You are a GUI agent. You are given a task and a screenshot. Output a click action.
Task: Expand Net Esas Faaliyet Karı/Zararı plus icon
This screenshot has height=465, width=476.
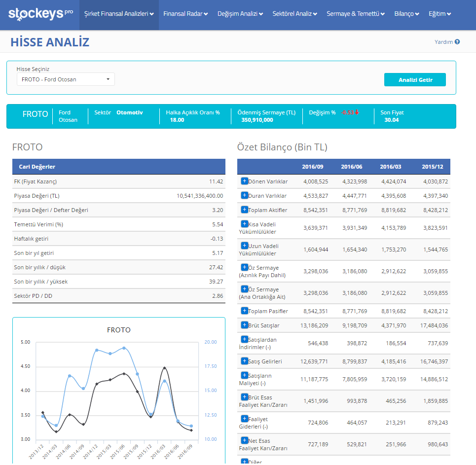tap(244, 440)
